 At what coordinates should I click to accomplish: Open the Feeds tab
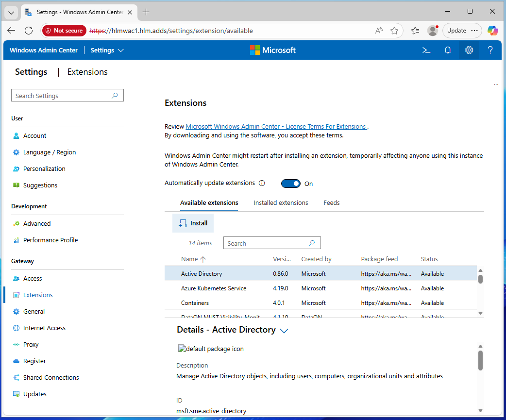(x=332, y=203)
